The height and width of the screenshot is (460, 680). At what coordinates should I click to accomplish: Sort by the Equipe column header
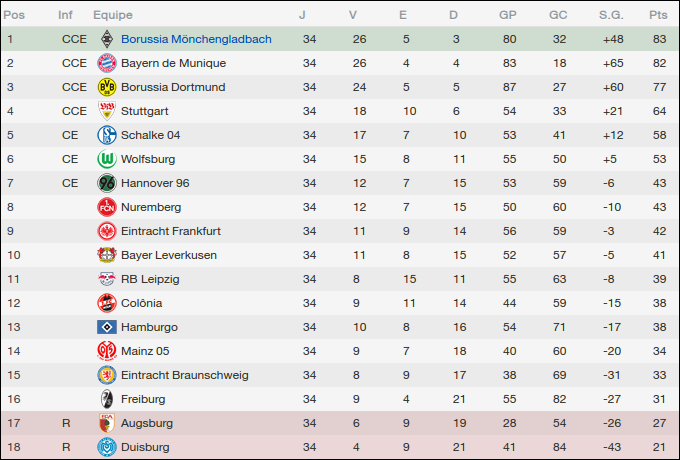pyautogui.click(x=113, y=15)
